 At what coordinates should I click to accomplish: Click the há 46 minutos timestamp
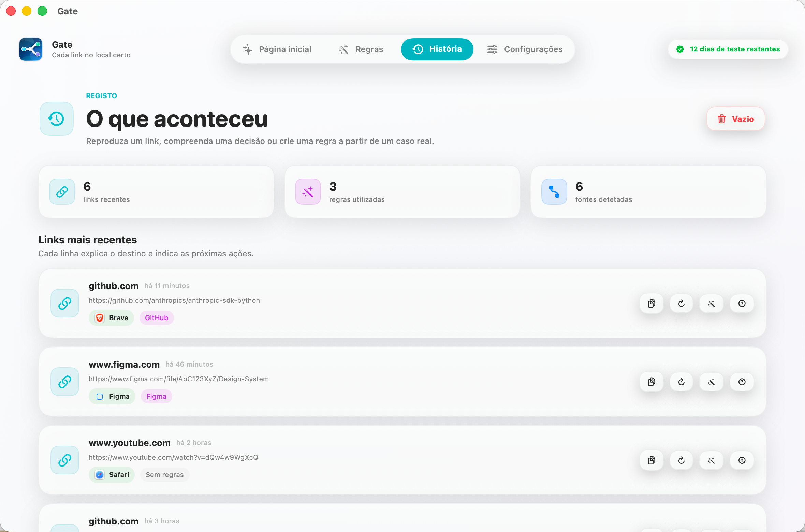click(x=189, y=364)
